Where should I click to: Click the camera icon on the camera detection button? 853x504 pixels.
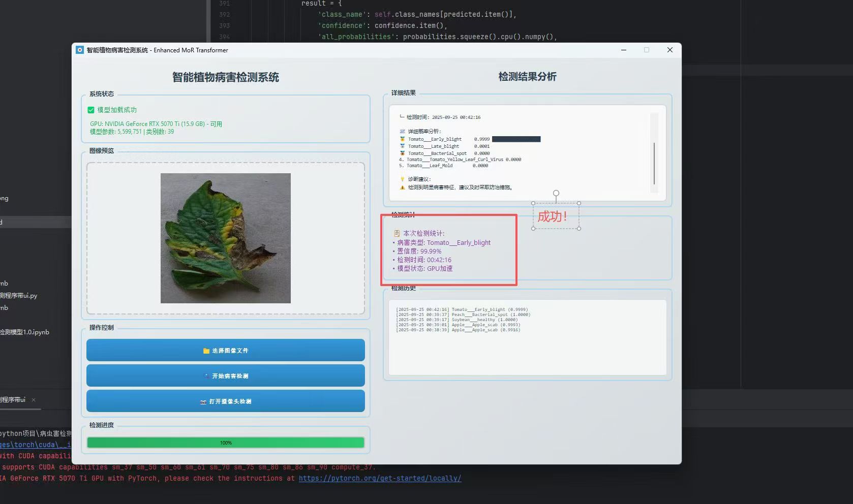click(x=203, y=402)
